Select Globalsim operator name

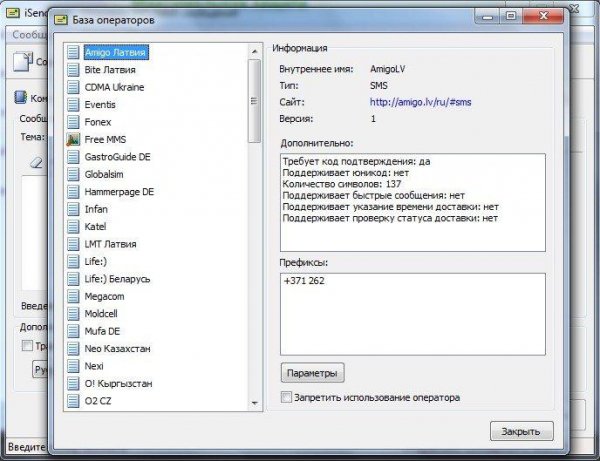coord(104,174)
